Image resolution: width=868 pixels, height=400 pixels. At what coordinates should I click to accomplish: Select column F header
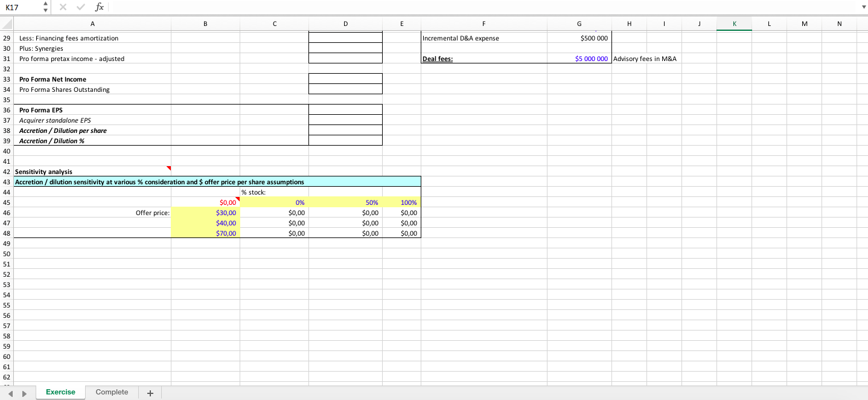(484, 24)
